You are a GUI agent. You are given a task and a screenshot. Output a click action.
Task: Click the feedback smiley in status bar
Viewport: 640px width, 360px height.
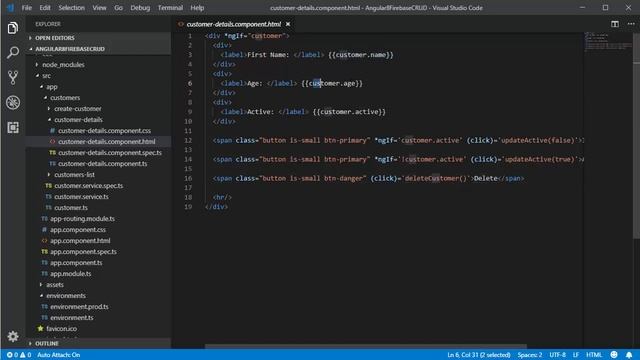tap(614, 355)
